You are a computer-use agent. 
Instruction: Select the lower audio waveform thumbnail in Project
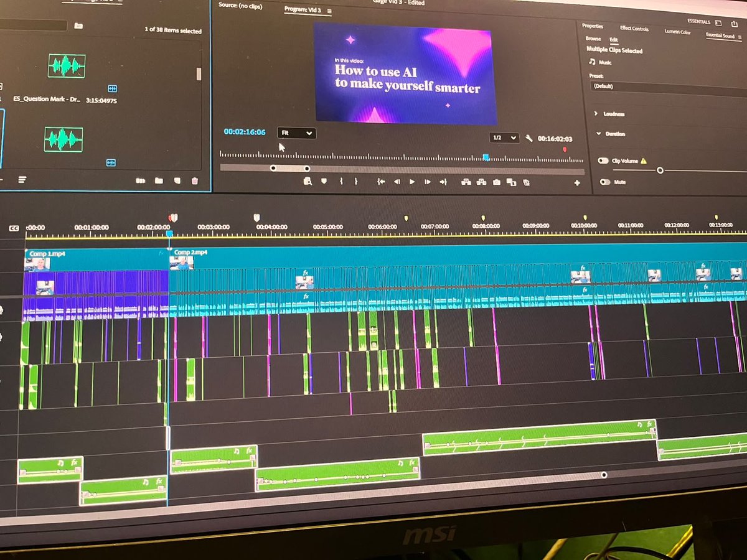click(63, 139)
